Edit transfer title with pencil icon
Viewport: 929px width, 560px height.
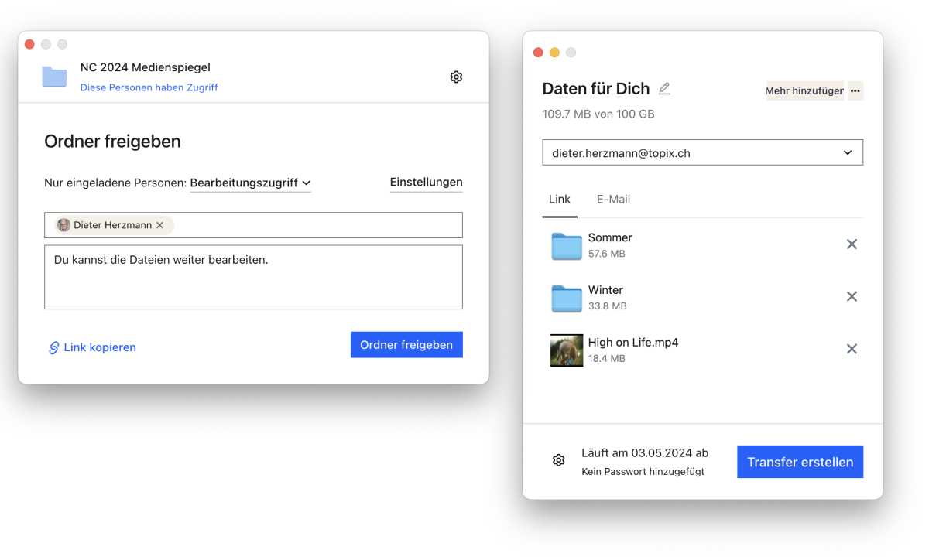(664, 88)
